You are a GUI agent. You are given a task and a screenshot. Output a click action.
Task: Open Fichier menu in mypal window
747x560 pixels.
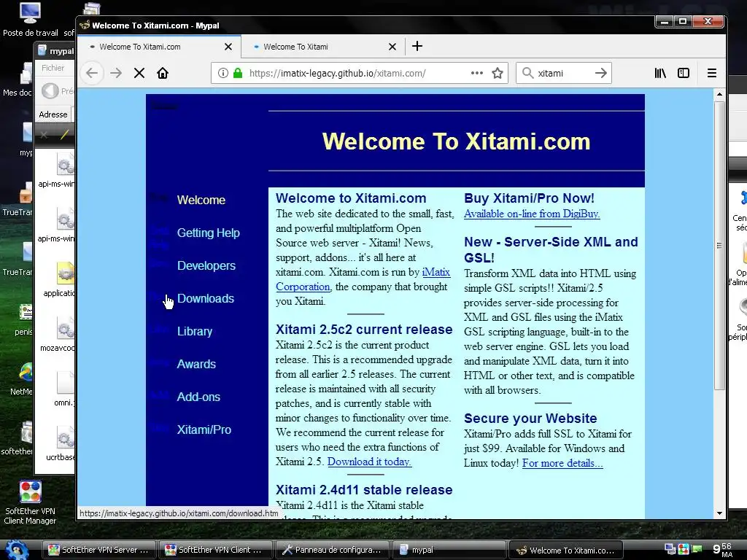pos(53,68)
